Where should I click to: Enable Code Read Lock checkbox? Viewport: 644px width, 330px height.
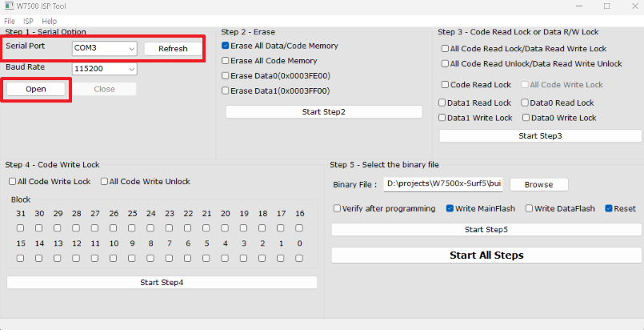(446, 84)
